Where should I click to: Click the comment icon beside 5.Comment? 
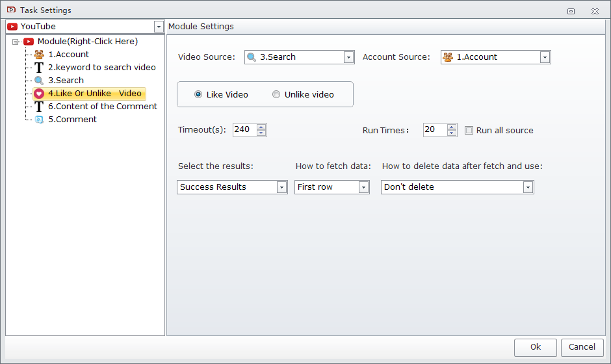(39, 120)
